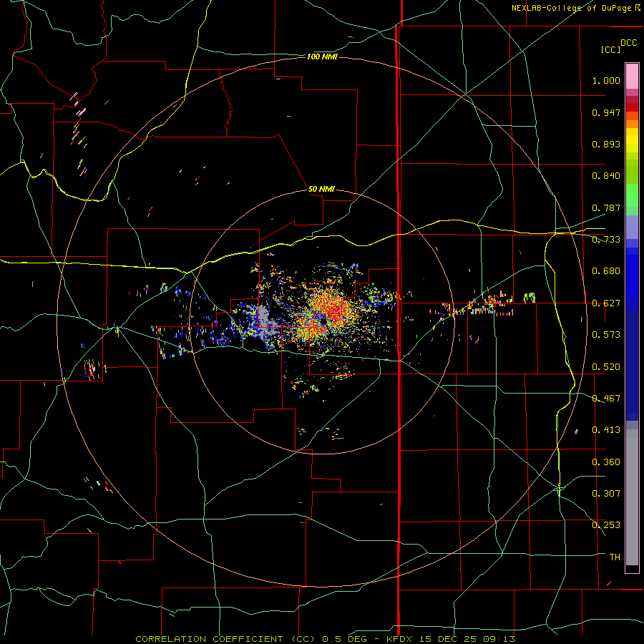
Task: Pick the bright blue segment of the color bar
Action: point(632,279)
